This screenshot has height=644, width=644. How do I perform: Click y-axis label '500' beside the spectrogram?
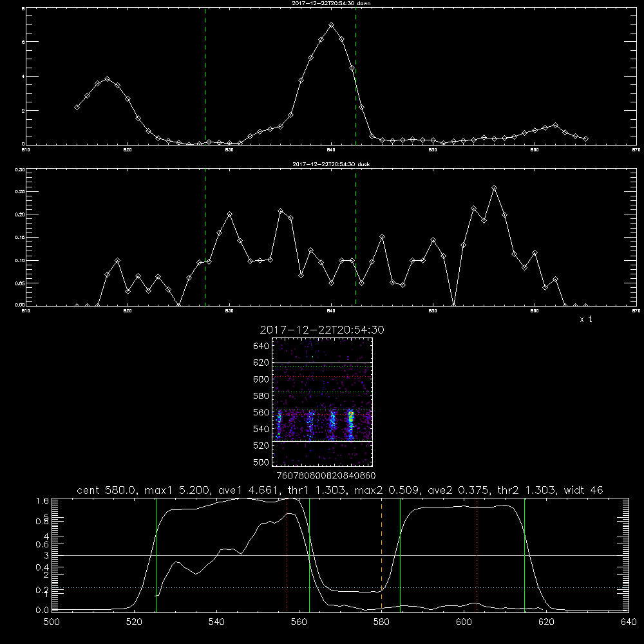tap(261, 462)
